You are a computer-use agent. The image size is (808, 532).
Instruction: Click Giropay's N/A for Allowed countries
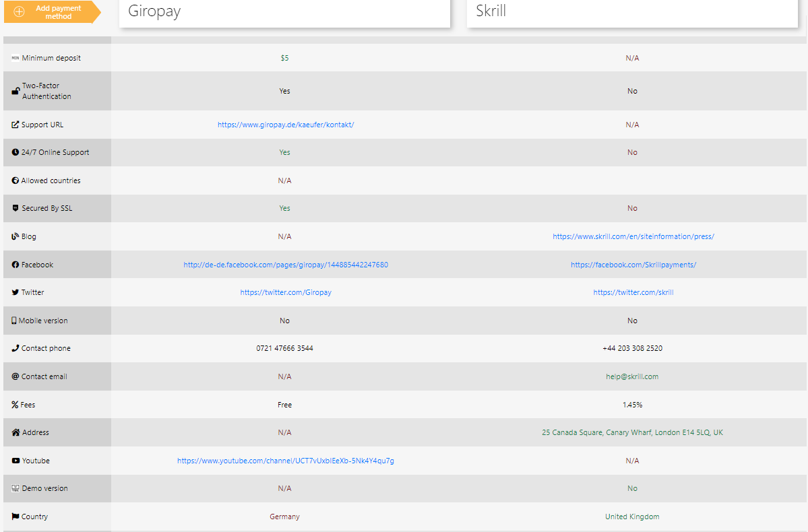(284, 180)
